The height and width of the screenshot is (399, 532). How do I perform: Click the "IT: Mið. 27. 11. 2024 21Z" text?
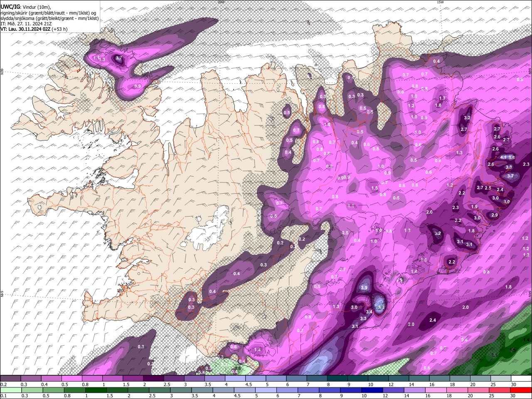(x=26, y=24)
